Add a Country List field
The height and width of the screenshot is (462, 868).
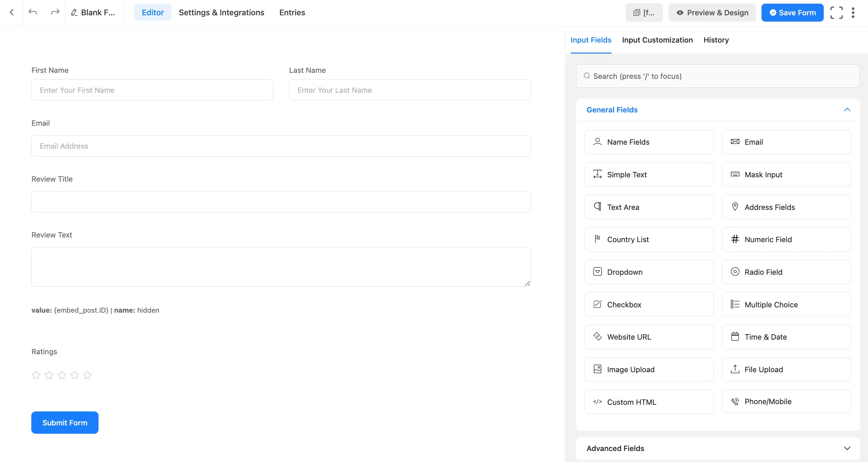(x=649, y=239)
